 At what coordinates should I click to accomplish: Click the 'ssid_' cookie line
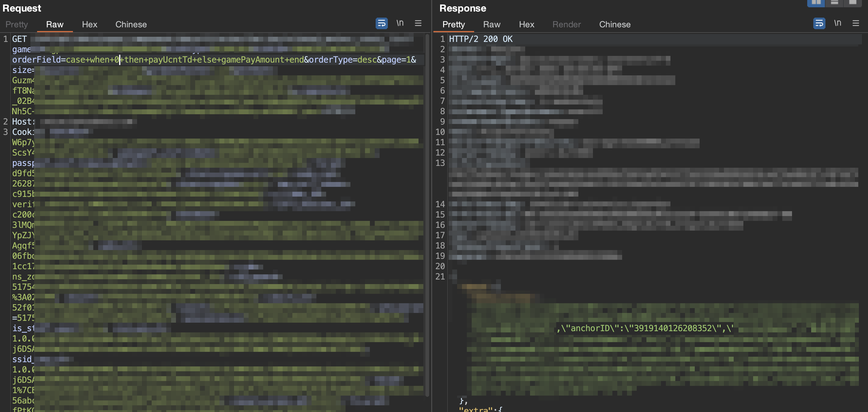[23, 359]
